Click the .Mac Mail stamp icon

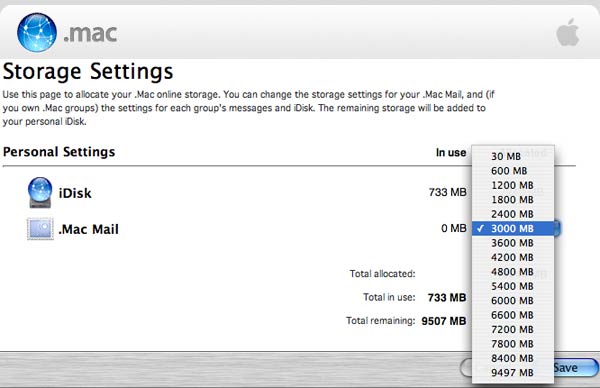(x=40, y=229)
